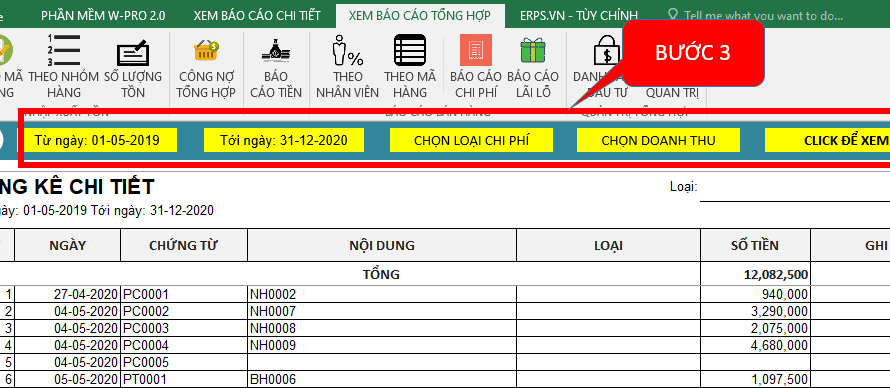Select the NGÀY column header

click(68, 245)
